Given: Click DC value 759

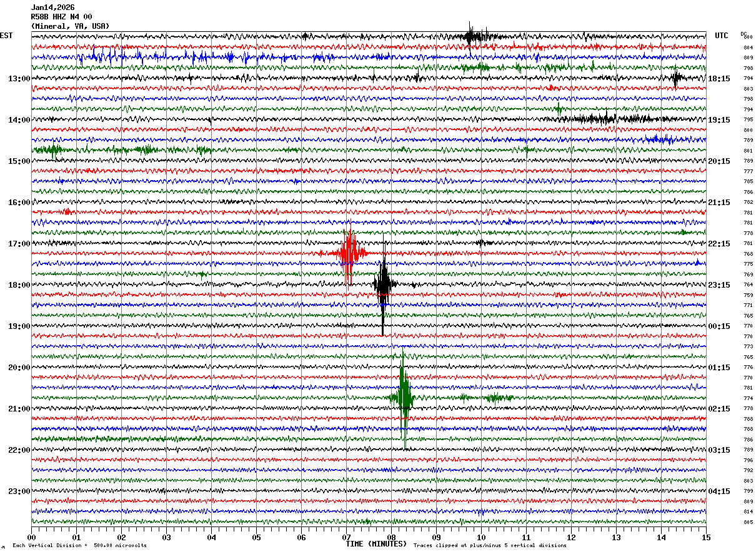Looking at the screenshot, I should point(748,295).
